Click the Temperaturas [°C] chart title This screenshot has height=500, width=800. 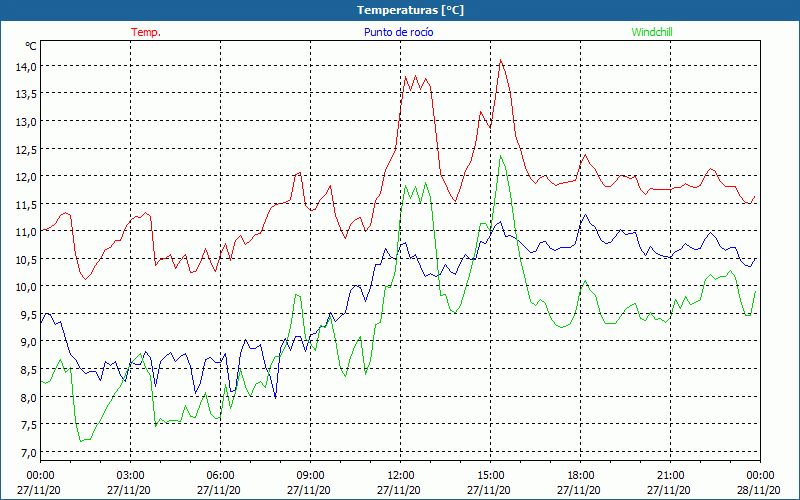(411, 10)
